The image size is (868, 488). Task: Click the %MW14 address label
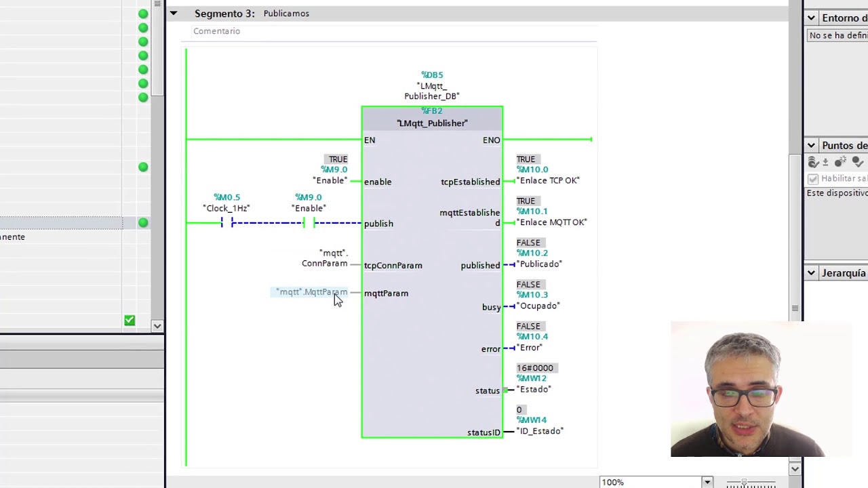(x=532, y=420)
